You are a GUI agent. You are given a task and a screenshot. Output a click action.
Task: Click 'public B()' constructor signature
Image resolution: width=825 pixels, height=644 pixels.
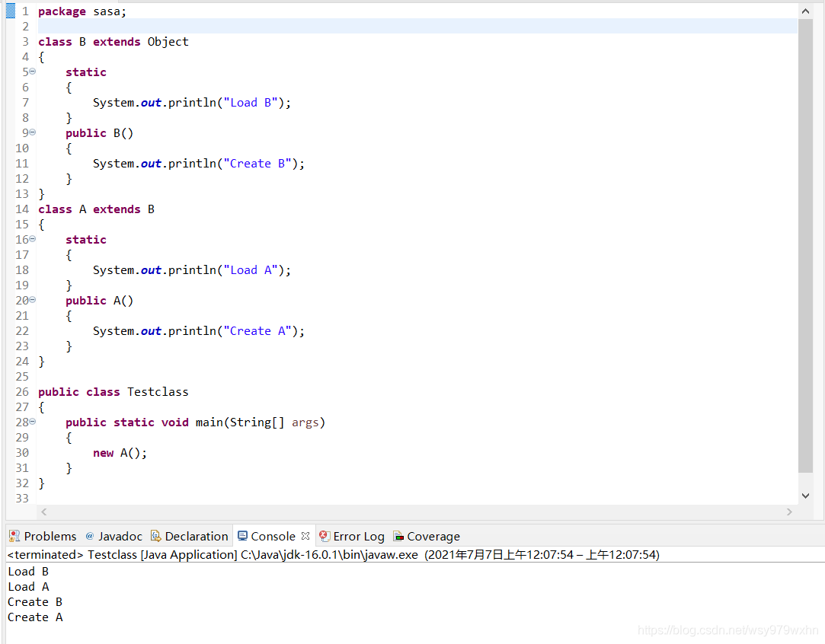click(x=100, y=133)
